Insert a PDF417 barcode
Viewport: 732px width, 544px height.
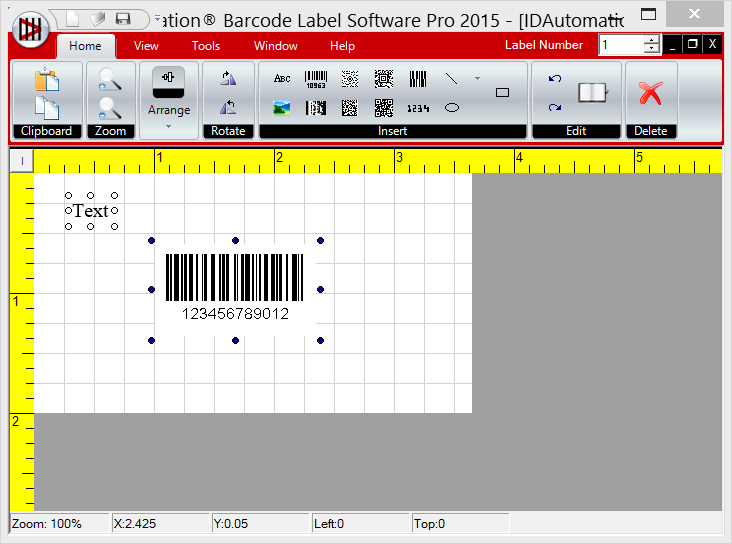point(316,108)
